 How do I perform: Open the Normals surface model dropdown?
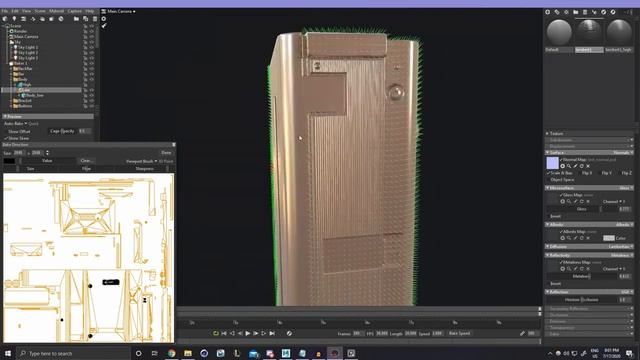click(x=623, y=153)
